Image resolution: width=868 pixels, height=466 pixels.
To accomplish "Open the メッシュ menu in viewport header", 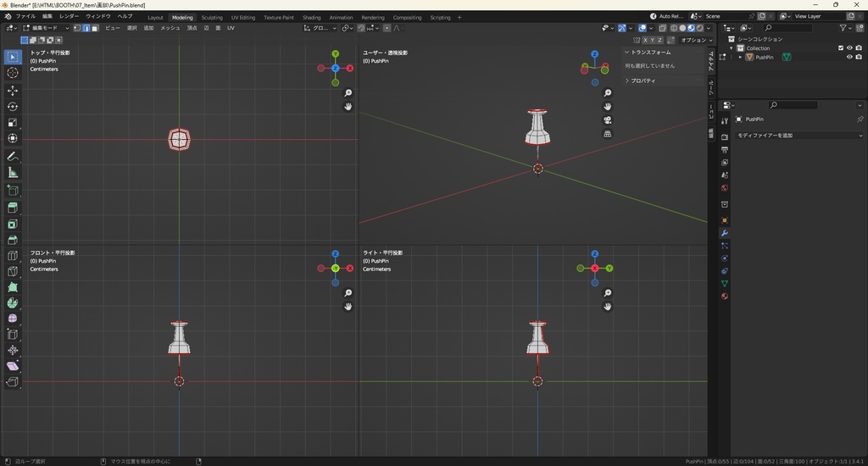I will click(x=170, y=28).
